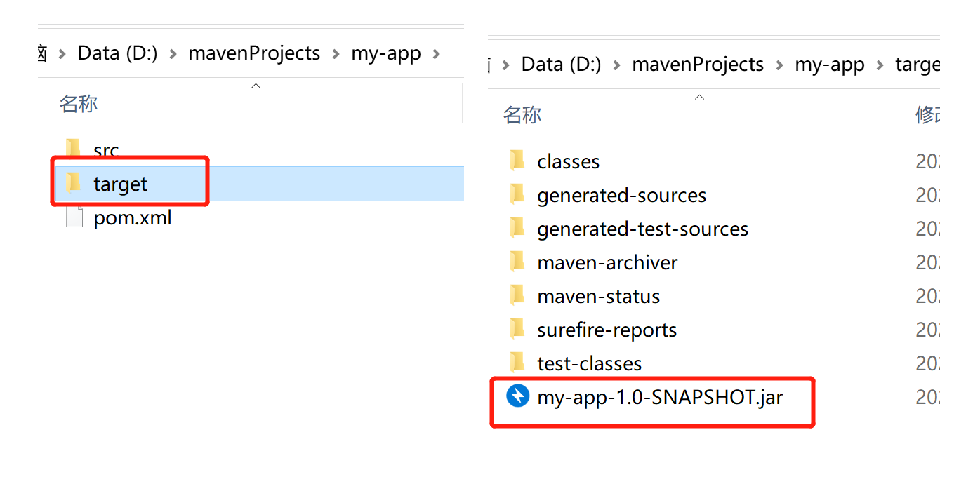
Task: Sort by 名称 column in left window
Action: [78, 104]
